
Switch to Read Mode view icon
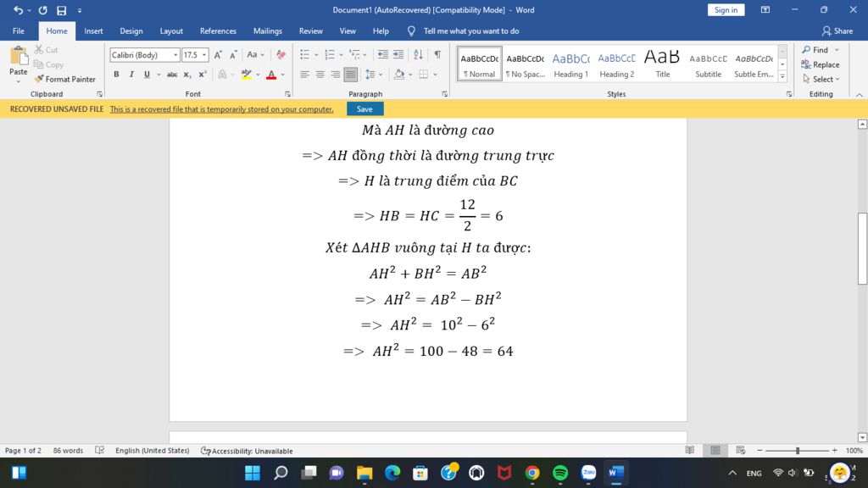tap(690, 451)
